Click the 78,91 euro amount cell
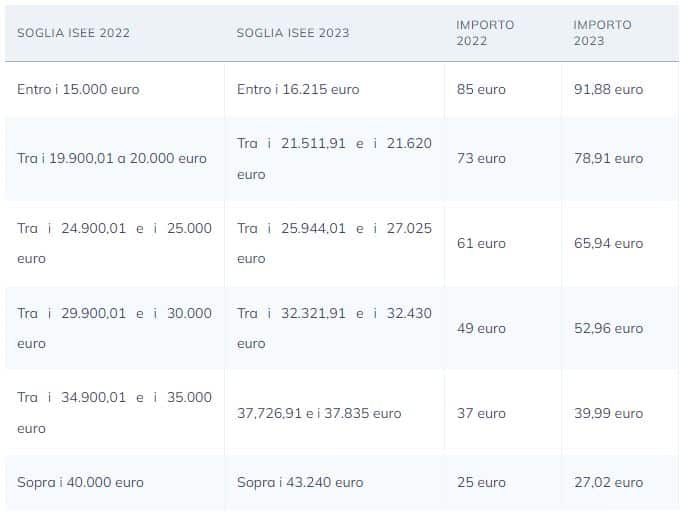684x519 pixels. (608, 158)
